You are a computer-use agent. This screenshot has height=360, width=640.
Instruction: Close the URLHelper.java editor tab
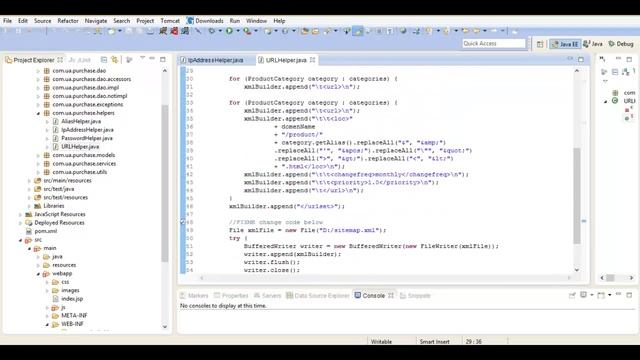pyautogui.click(x=313, y=60)
